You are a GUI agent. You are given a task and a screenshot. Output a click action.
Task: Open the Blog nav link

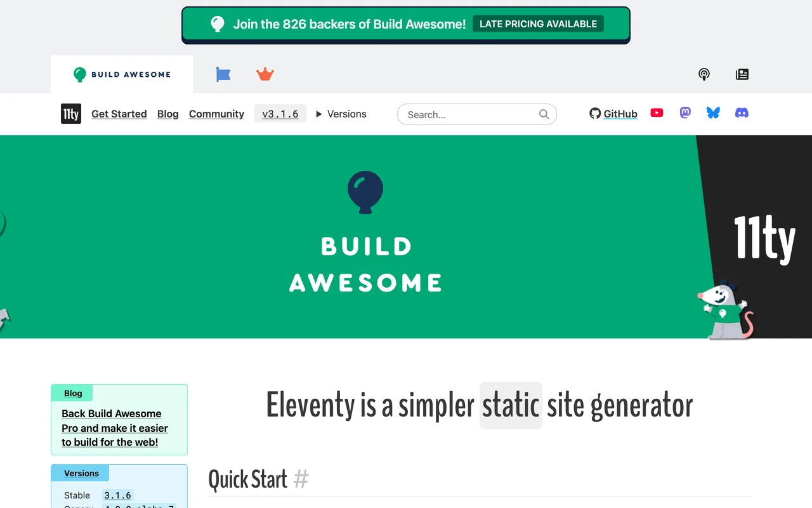[x=168, y=114]
